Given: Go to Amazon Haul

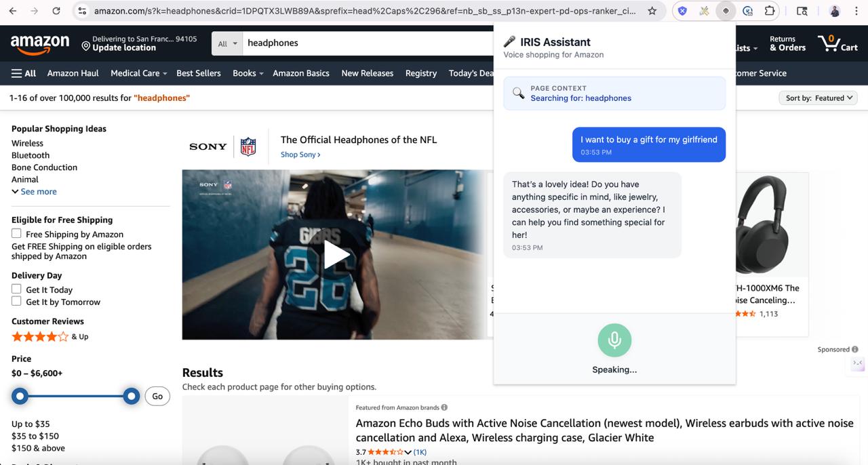Looking at the screenshot, I should [x=73, y=73].
